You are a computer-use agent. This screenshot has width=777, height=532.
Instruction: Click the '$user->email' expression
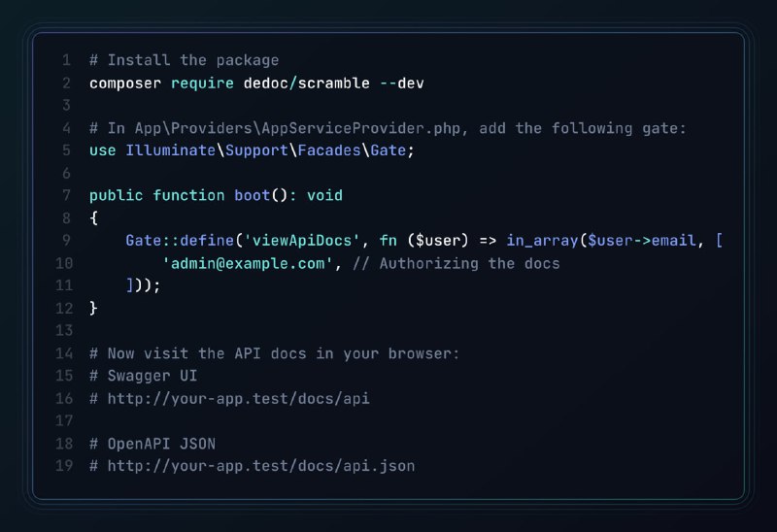(642, 240)
